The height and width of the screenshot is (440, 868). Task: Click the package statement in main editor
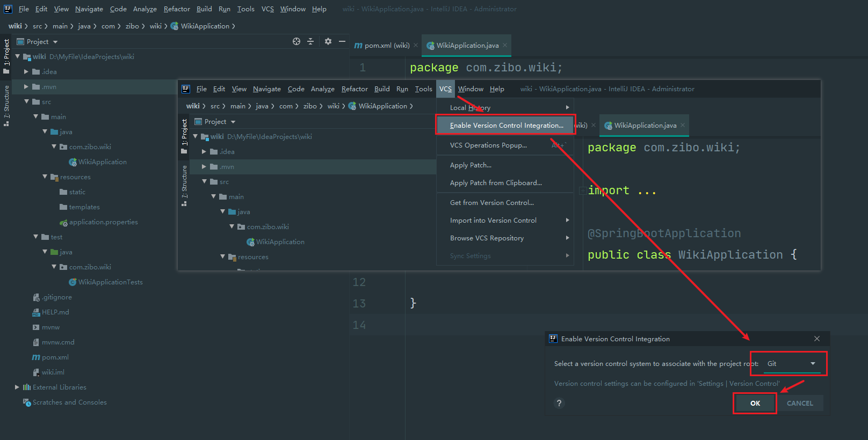click(x=486, y=68)
